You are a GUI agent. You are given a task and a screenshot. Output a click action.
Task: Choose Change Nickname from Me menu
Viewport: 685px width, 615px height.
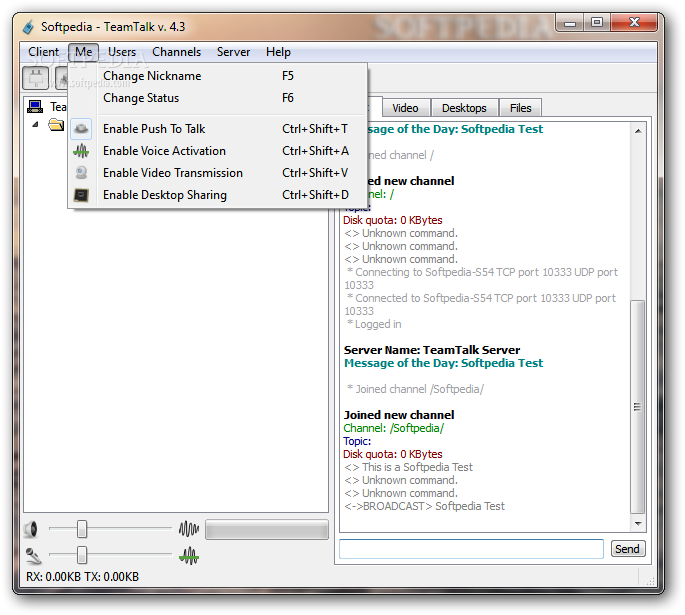pos(217,76)
